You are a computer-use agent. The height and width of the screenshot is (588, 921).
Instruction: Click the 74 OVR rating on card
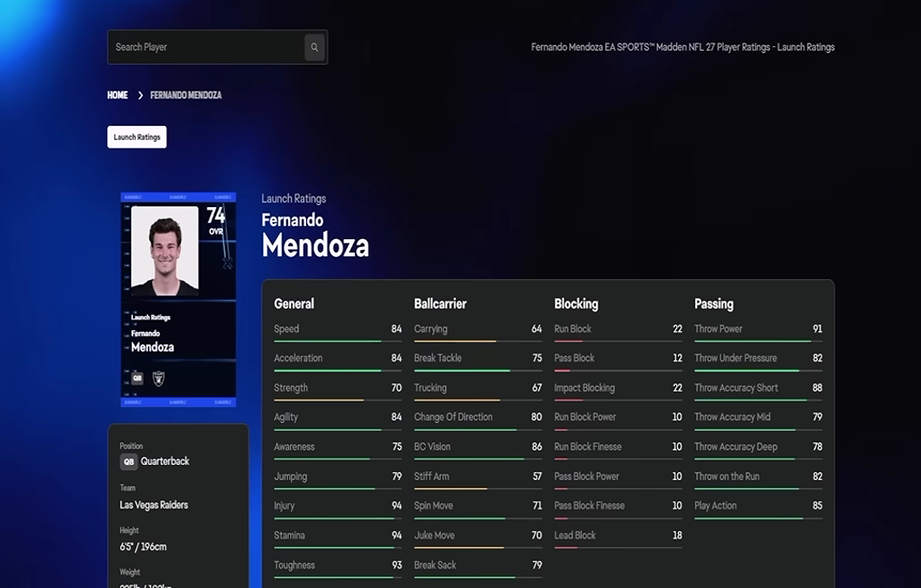[216, 221]
